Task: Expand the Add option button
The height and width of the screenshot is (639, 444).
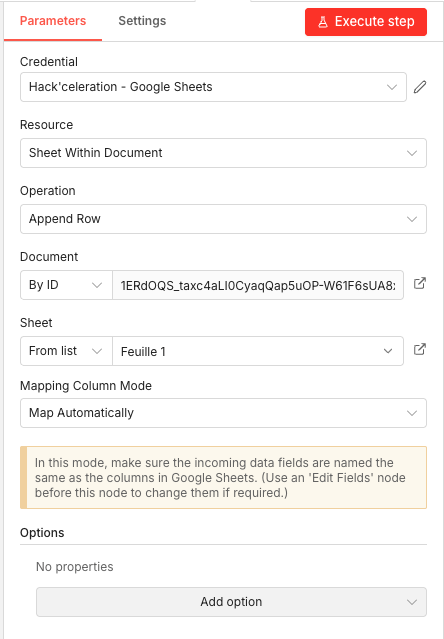Action: [x=231, y=602]
